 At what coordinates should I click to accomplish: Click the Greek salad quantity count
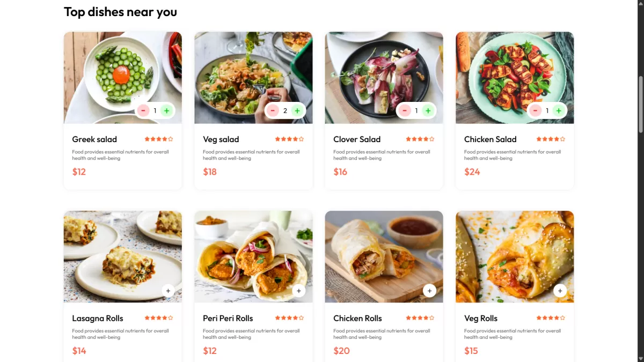coord(155,110)
